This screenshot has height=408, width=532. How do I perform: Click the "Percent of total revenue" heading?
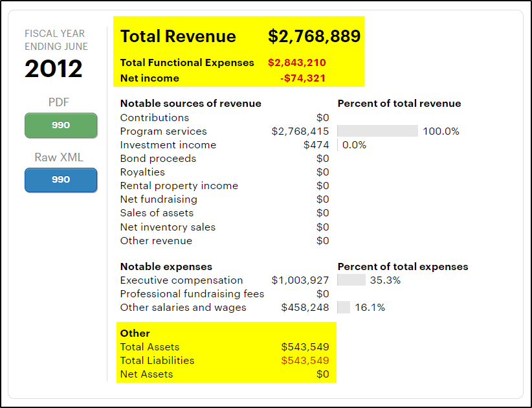(x=399, y=104)
